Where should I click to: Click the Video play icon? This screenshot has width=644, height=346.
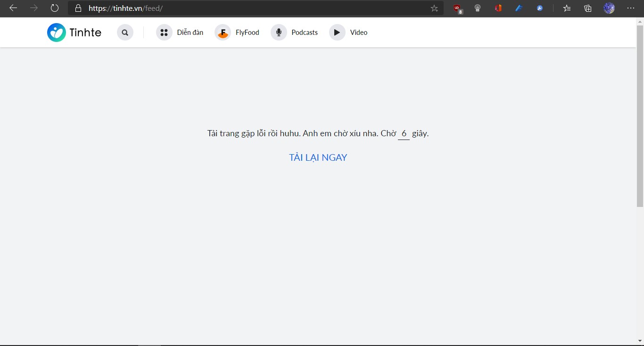click(337, 33)
